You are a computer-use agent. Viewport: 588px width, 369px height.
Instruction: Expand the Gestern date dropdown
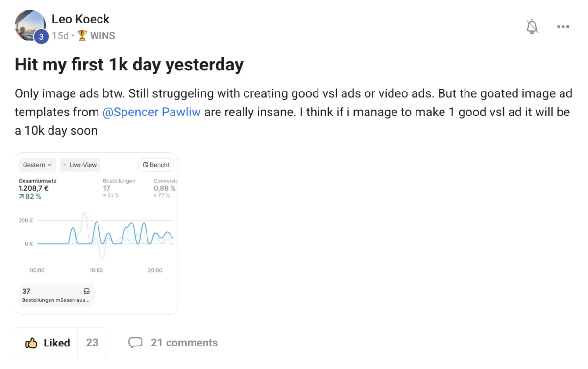click(37, 165)
